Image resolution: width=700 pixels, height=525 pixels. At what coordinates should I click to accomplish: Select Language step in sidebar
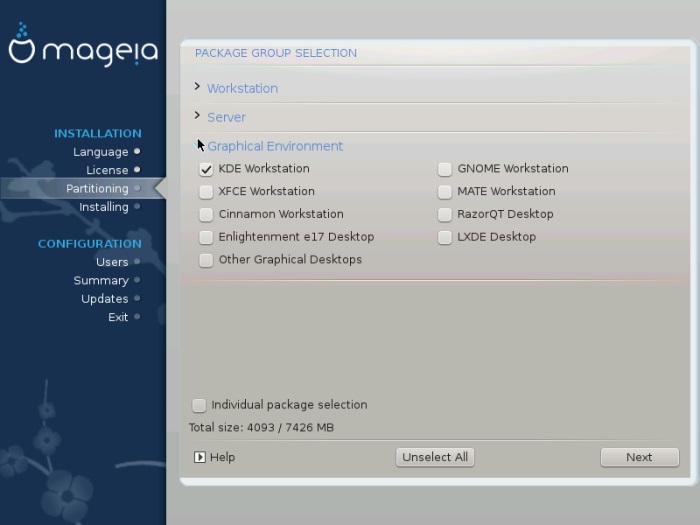click(100, 152)
